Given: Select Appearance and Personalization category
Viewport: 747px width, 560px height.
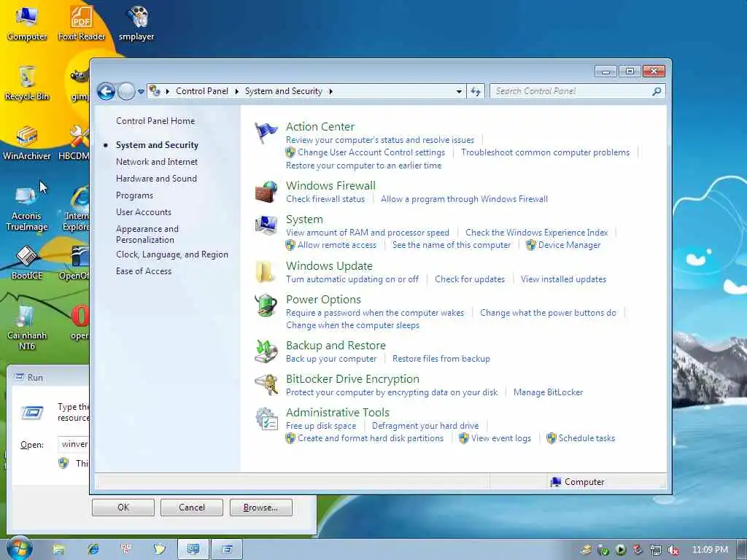Looking at the screenshot, I should [147, 234].
